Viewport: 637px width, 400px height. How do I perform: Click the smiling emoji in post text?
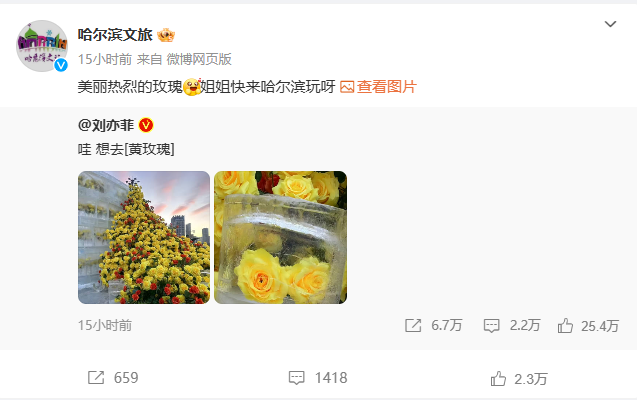point(192,86)
